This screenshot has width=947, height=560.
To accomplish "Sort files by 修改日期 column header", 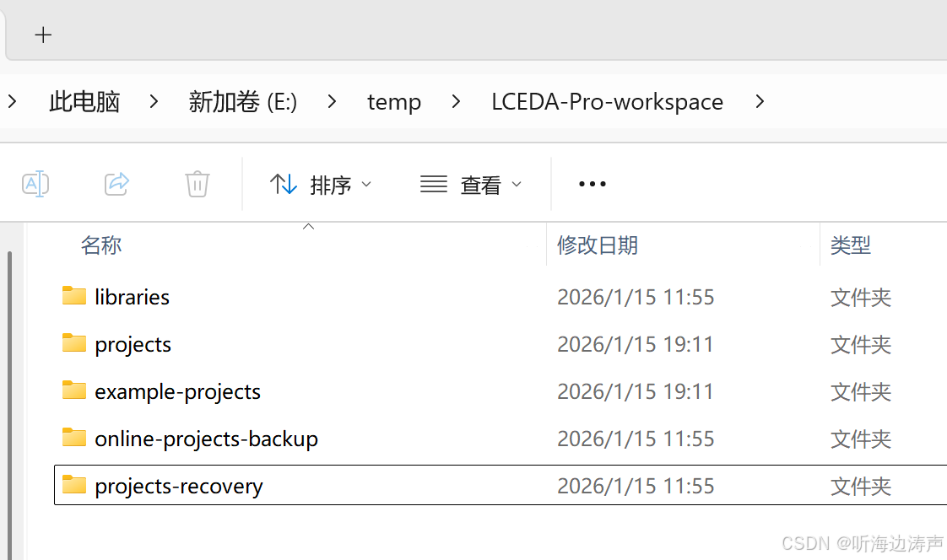I will click(x=598, y=245).
